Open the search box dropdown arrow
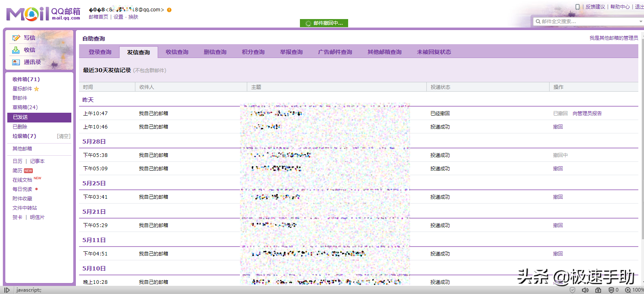 (640, 21)
